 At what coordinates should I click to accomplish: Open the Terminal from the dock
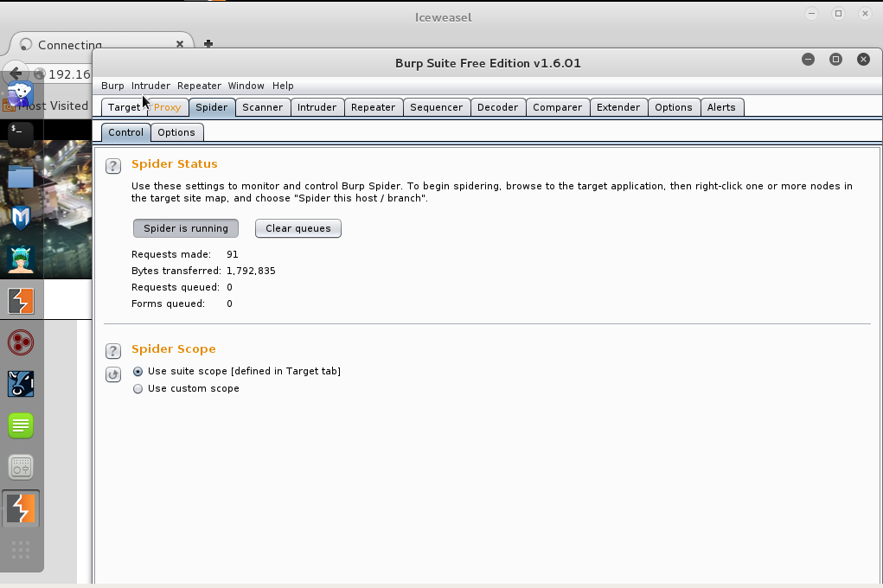click(21, 133)
